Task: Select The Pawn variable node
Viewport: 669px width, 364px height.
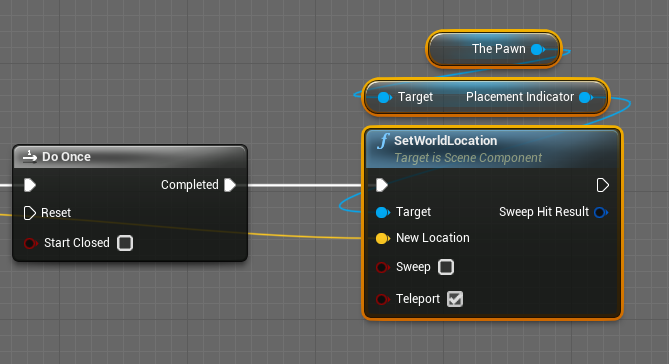Action: coord(494,49)
